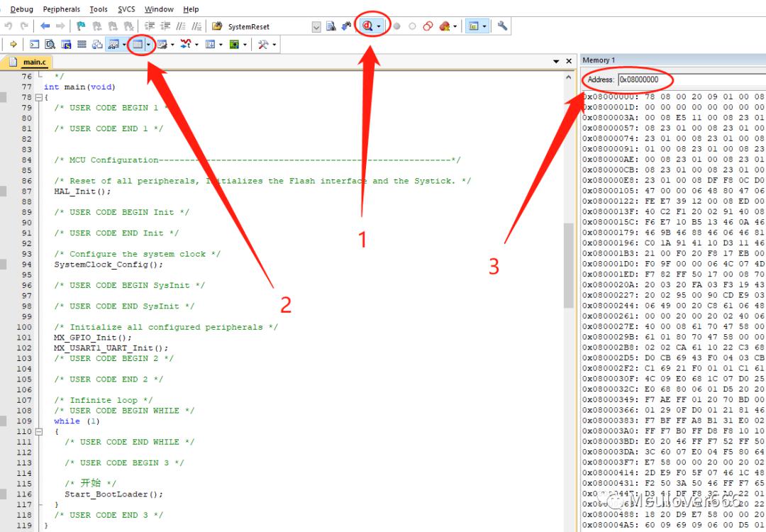Open dropdown arrow beside Toolbox icon
766x532 pixels.
tap(274, 45)
